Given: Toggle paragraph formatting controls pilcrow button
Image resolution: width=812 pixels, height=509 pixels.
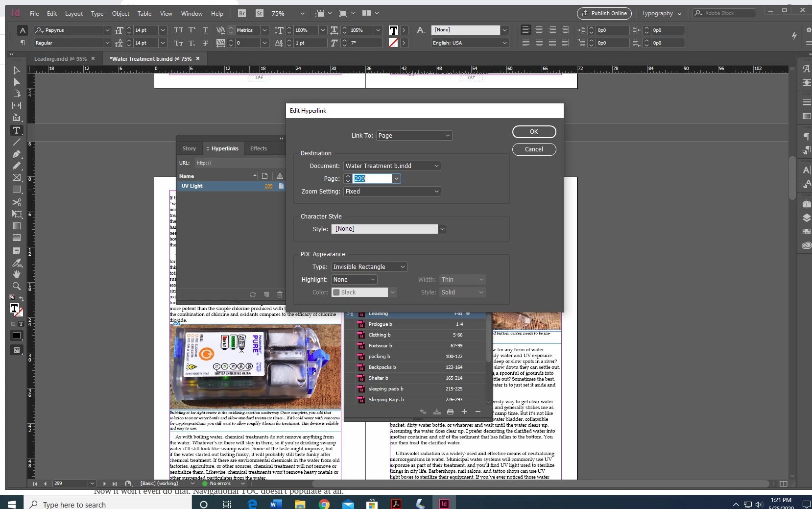Looking at the screenshot, I should coord(23,43).
